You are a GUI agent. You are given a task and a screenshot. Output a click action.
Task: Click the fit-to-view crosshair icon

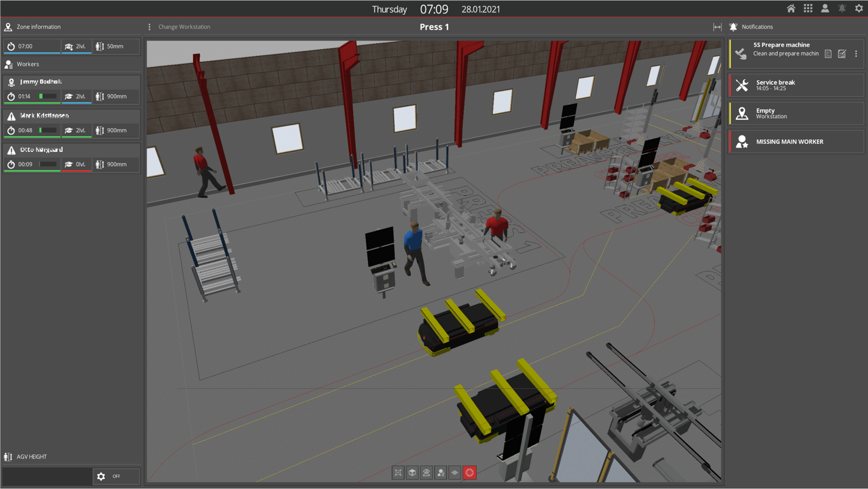[398, 472]
